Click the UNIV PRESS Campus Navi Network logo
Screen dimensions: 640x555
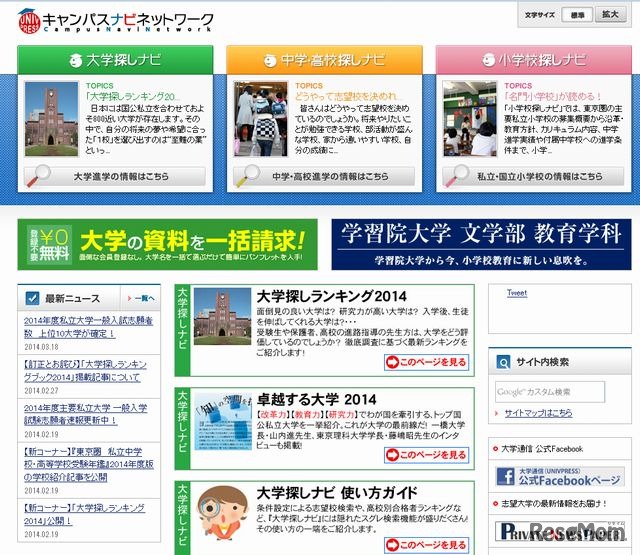coord(116,21)
